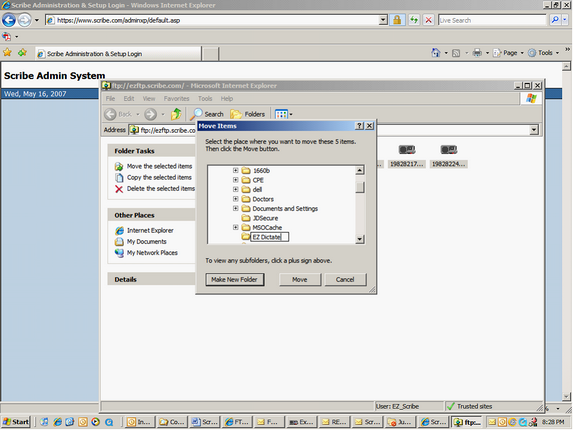This screenshot has width=573, height=430.
Task: Click the Make New Folder button
Action: pos(235,279)
